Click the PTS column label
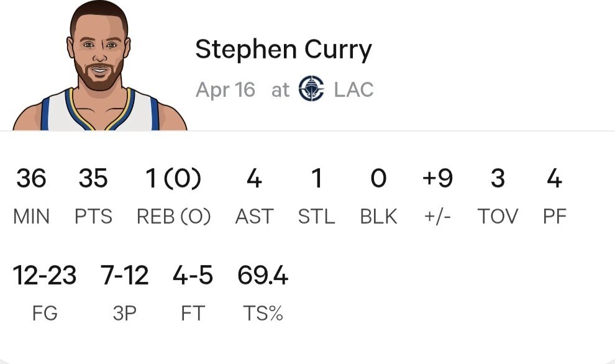 93,217
